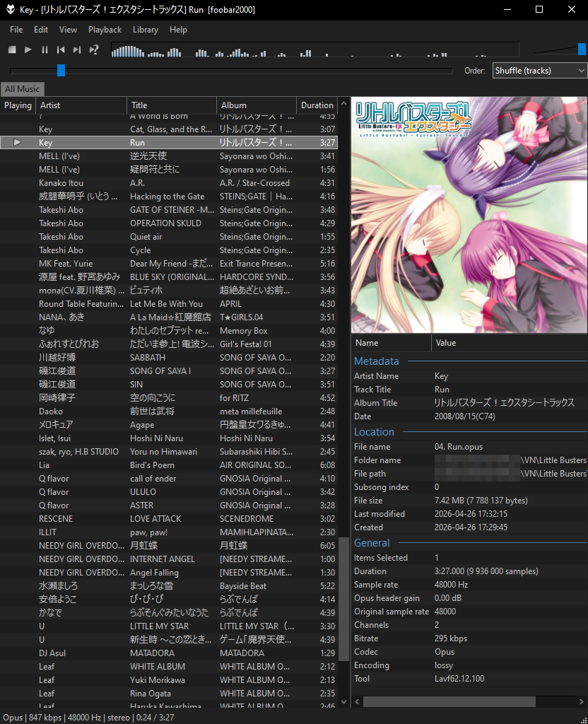Click playlist scrollbar down arrow

pyautogui.click(x=343, y=701)
